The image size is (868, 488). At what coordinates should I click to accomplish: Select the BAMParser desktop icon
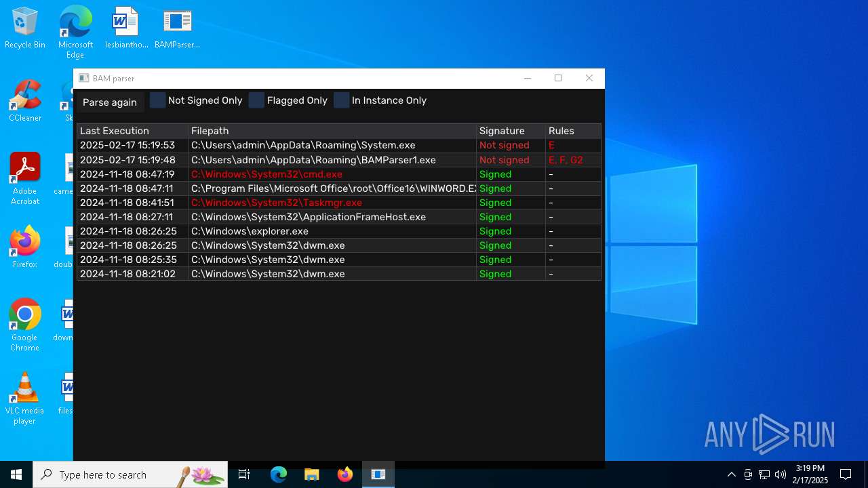tap(177, 28)
